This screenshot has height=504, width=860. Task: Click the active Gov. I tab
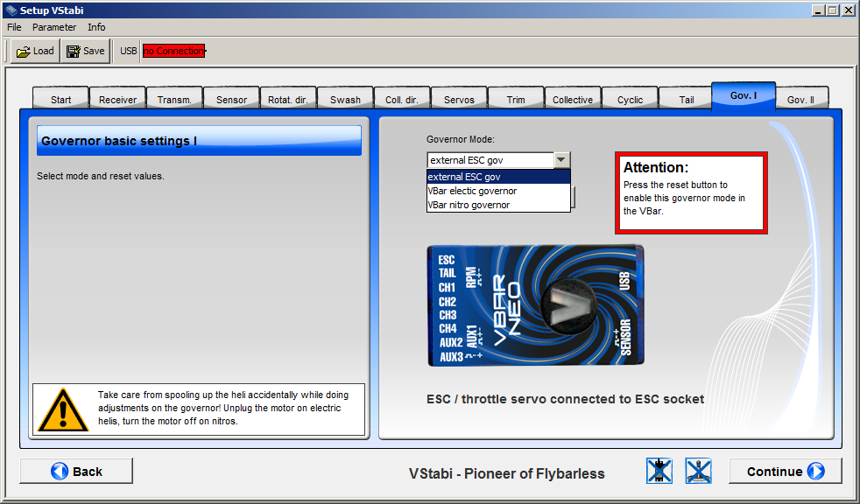[744, 95]
